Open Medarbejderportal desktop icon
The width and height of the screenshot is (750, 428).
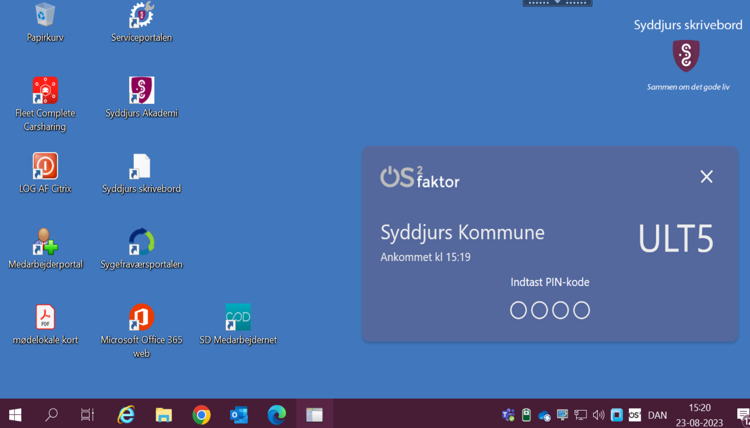[x=44, y=242]
